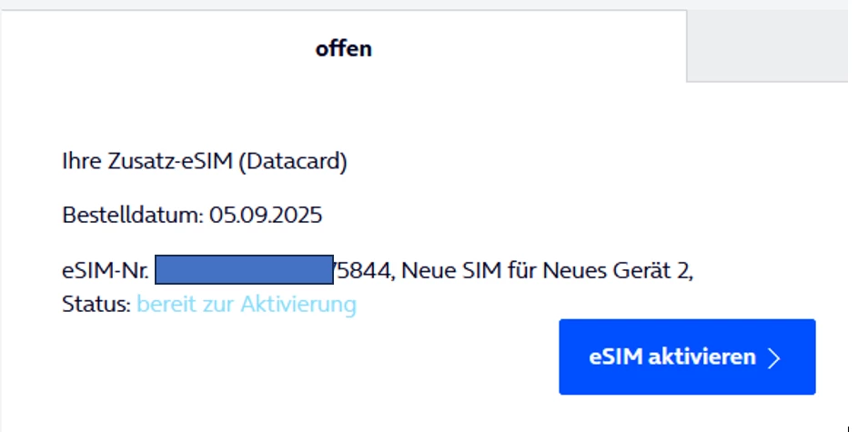Click the word "Aktivierung" in the status link
This screenshot has height=432, width=868.
(298, 305)
